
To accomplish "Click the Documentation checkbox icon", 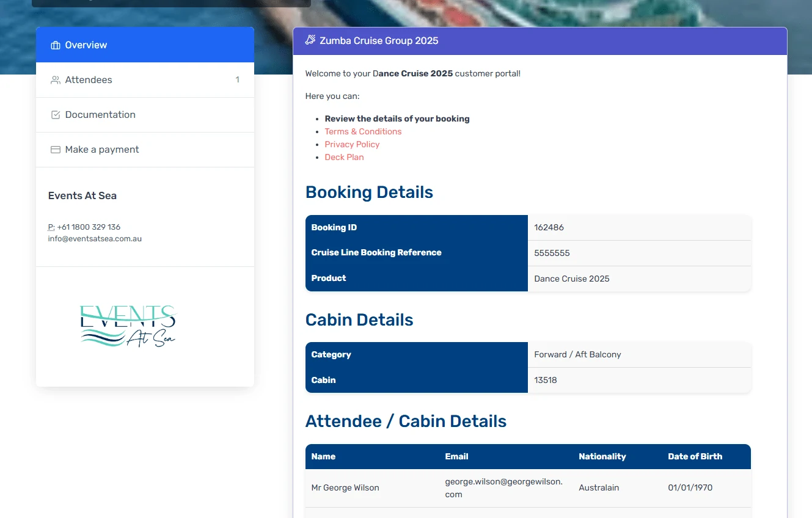I will [x=56, y=115].
